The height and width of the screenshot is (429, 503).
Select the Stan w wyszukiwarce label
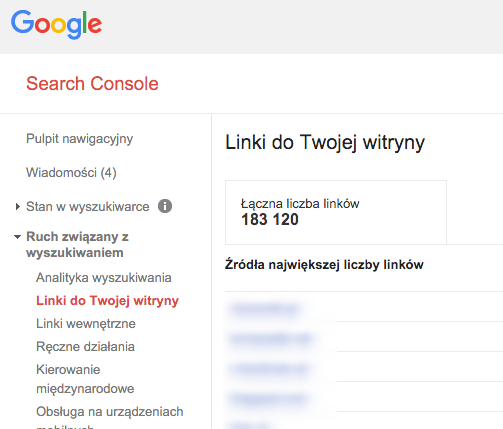tap(88, 207)
